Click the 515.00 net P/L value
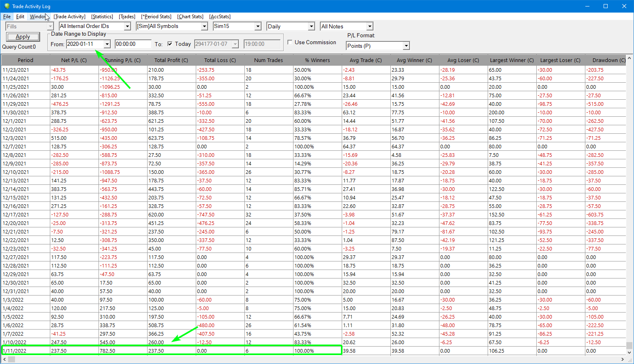Screen dimensions: 634x364 tap(58, 138)
